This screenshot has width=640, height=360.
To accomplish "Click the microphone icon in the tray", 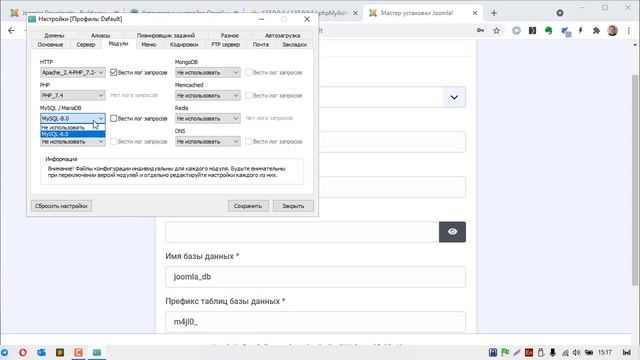I will [x=553, y=352].
